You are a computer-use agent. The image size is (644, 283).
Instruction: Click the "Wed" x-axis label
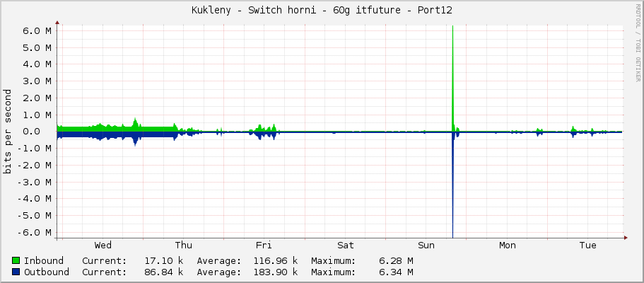pos(103,246)
